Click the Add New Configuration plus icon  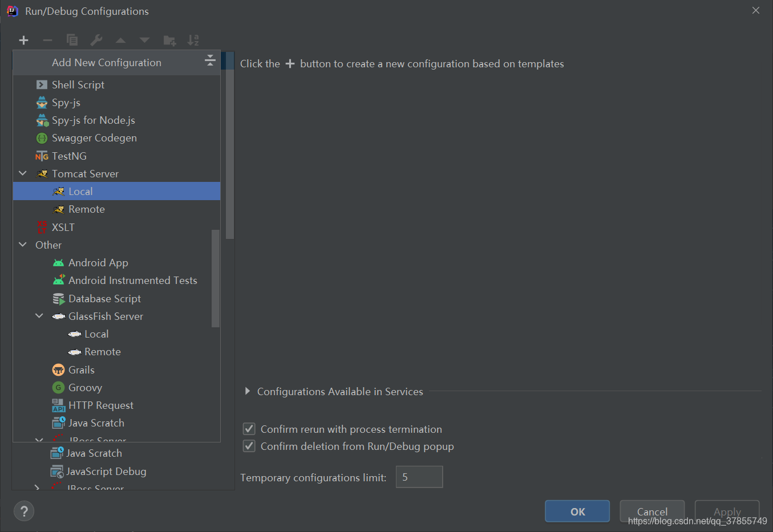coord(23,40)
